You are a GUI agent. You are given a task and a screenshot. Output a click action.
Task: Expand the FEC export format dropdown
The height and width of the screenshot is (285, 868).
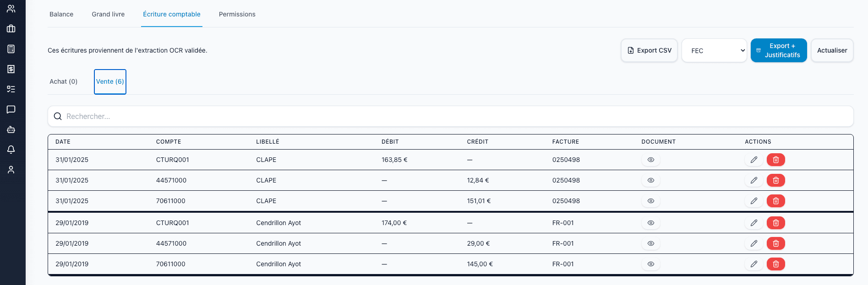(x=714, y=50)
